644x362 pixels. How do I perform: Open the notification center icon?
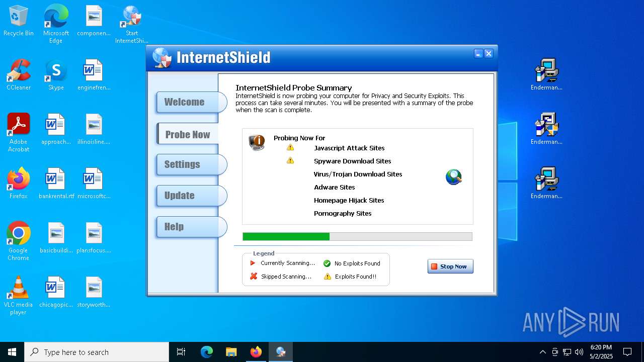pyautogui.click(x=627, y=352)
